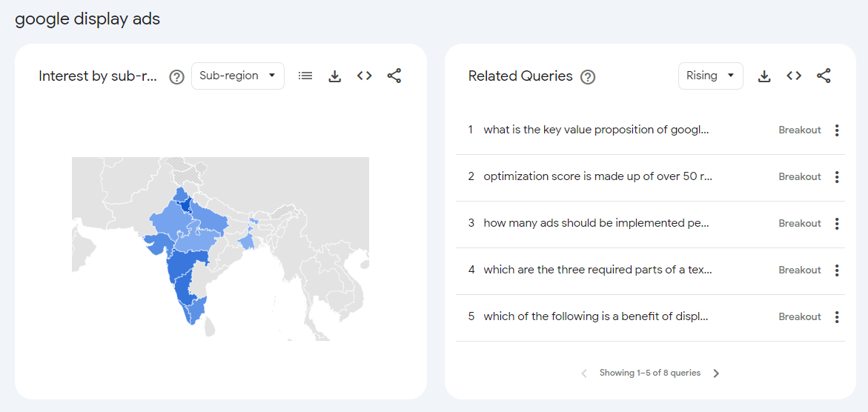Open the optimization score query

[x=597, y=176]
